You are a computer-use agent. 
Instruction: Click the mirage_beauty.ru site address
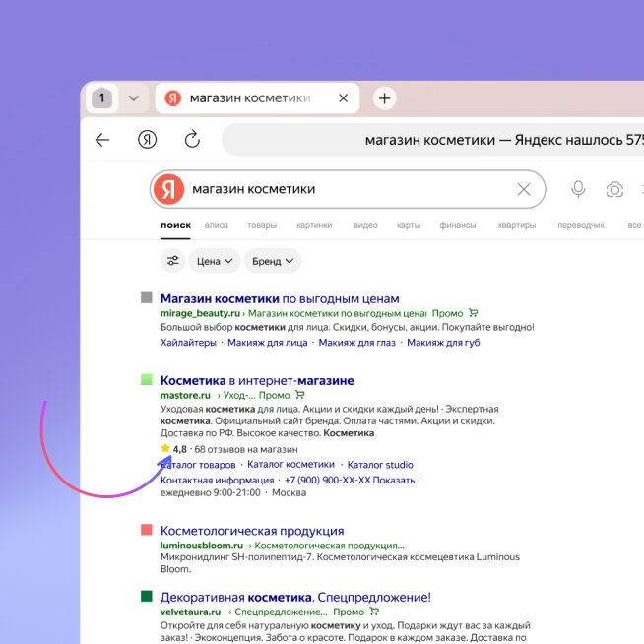(200, 313)
